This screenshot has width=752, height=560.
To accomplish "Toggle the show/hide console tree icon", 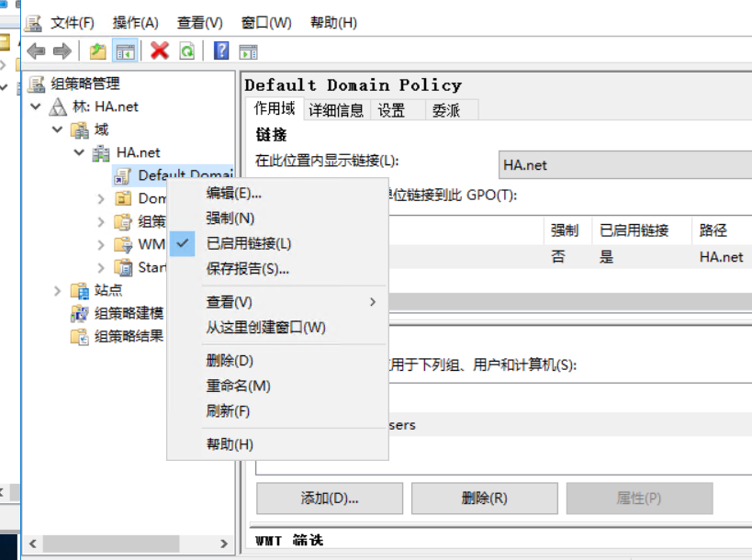I will [125, 51].
